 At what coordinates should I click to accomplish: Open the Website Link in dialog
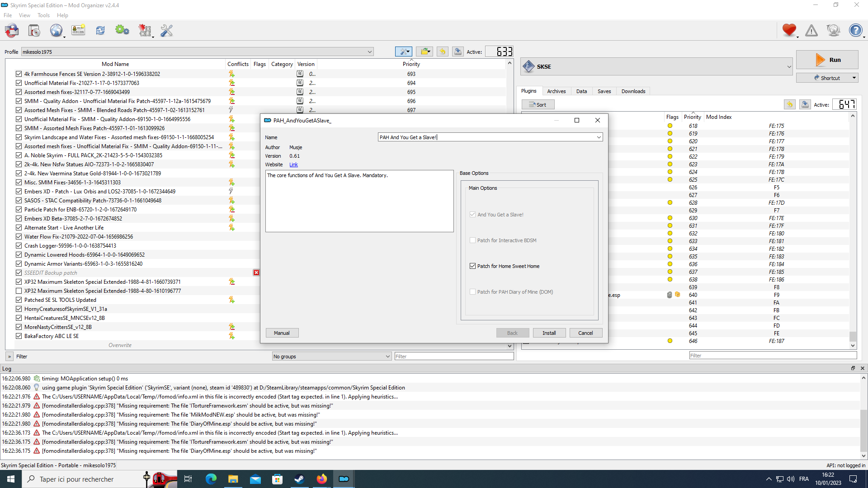pyautogui.click(x=293, y=164)
